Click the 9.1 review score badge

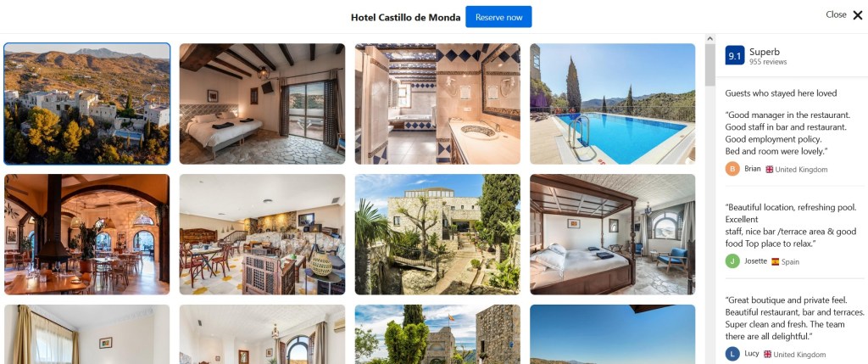click(x=735, y=56)
